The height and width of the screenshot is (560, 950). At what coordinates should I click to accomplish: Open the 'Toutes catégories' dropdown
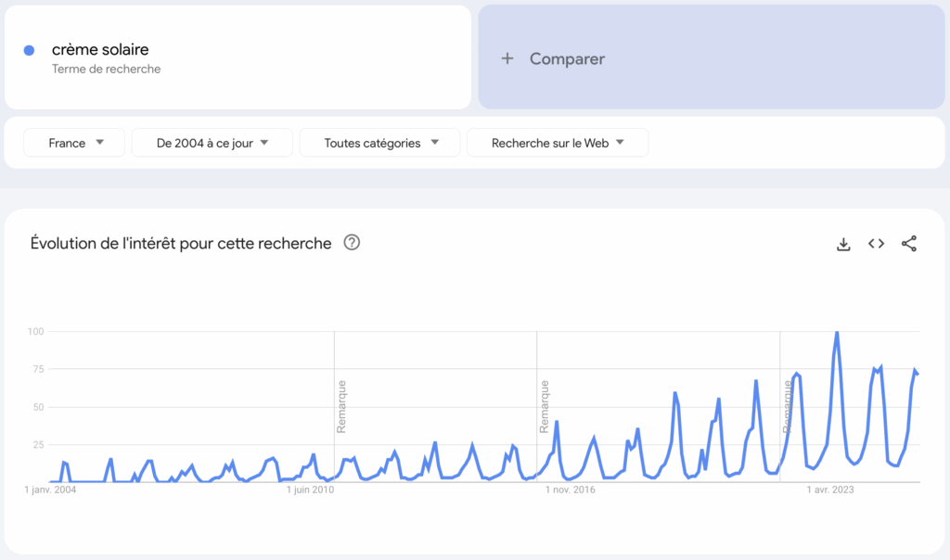(x=379, y=142)
